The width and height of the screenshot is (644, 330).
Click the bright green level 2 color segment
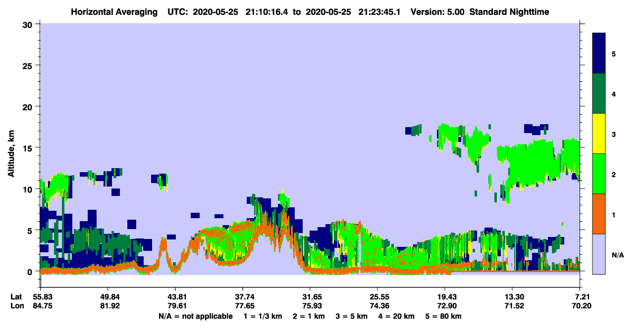coord(599,174)
